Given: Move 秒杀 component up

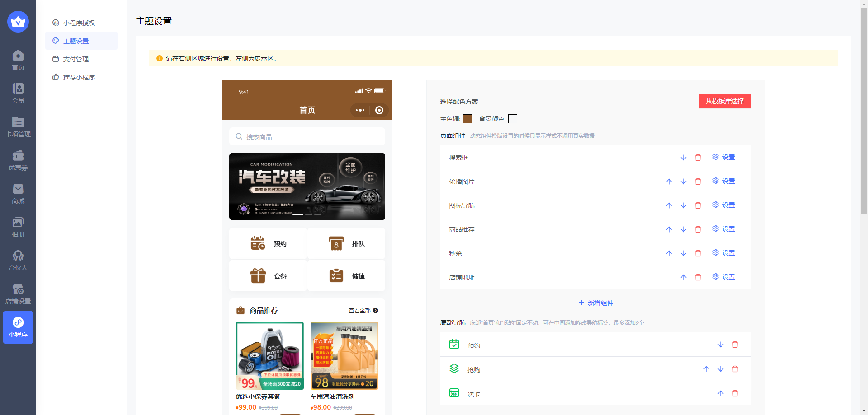Looking at the screenshot, I should (669, 253).
